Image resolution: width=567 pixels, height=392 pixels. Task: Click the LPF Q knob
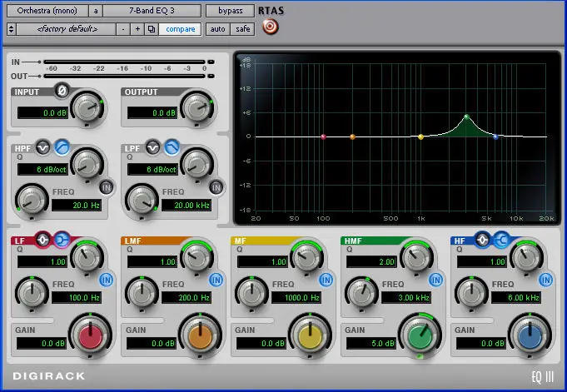pos(197,164)
